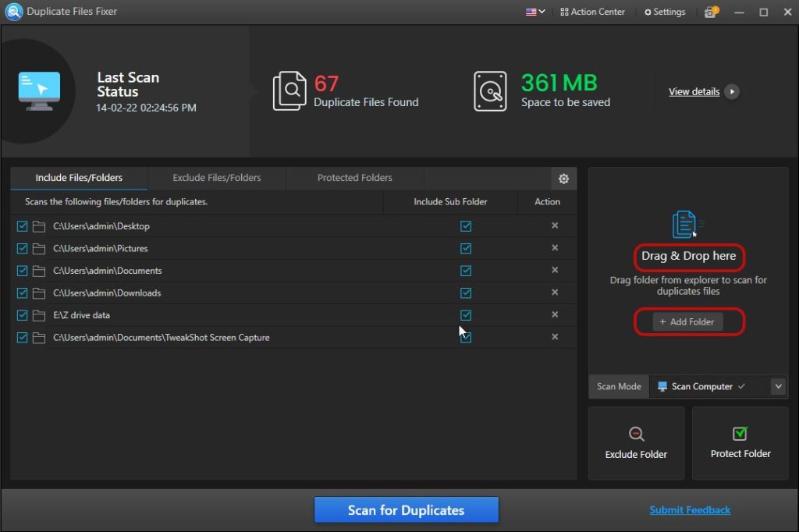Open the notifications icon with orange badge
This screenshot has width=799, height=532.
point(711,12)
